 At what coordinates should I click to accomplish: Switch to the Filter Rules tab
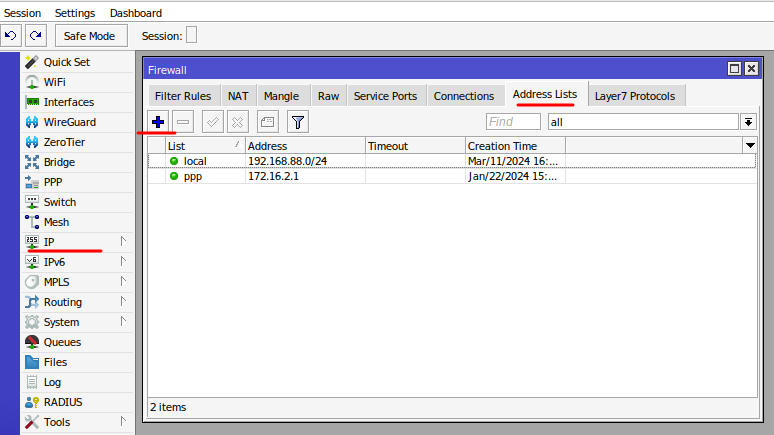(182, 96)
